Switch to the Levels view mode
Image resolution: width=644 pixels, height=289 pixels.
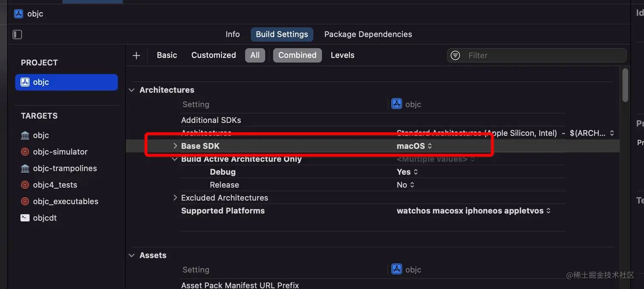pyautogui.click(x=342, y=55)
